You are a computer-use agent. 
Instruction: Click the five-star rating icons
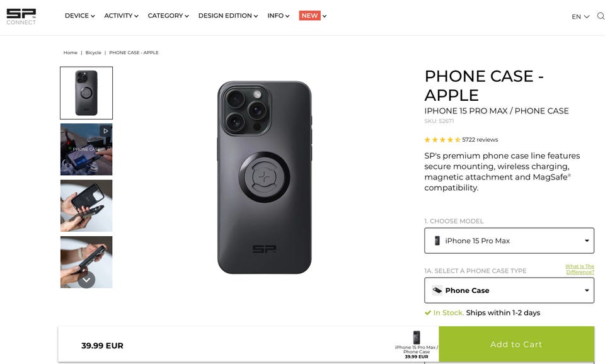tap(442, 140)
